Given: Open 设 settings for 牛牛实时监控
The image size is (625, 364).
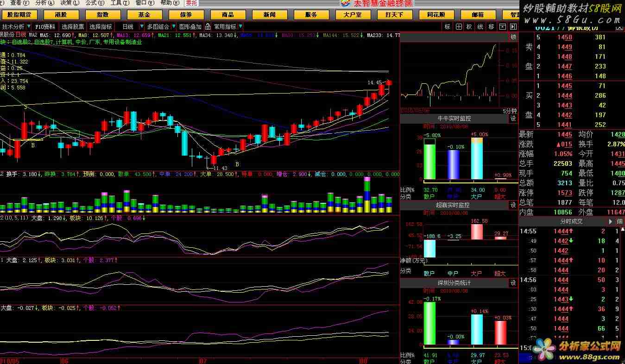Looking at the screenshot, I should pos(513,119).
